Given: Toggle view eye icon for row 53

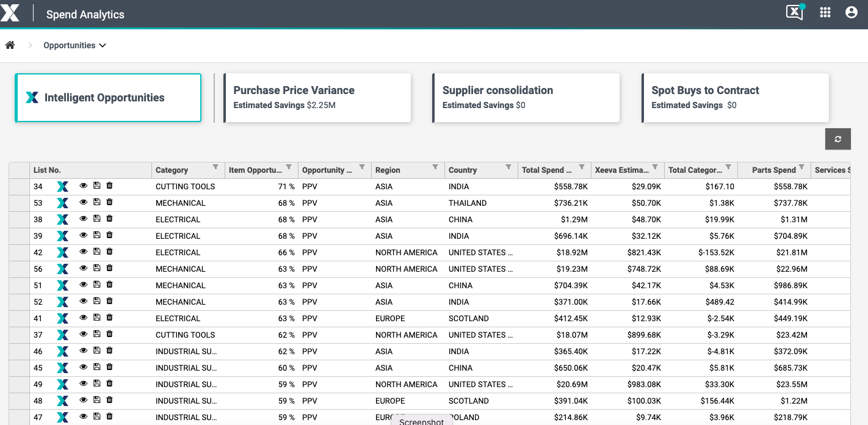Looking at the screenshot, I should [x=84, y=202].
